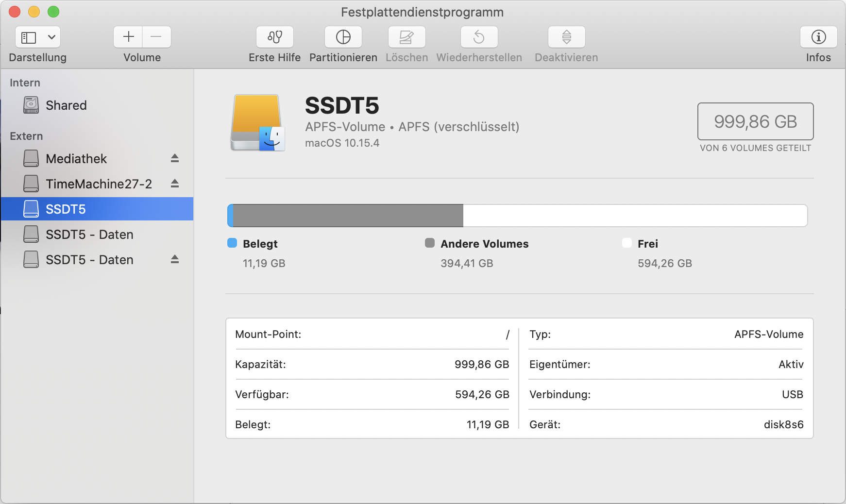Select the Shared internal disk

(66, 105)
